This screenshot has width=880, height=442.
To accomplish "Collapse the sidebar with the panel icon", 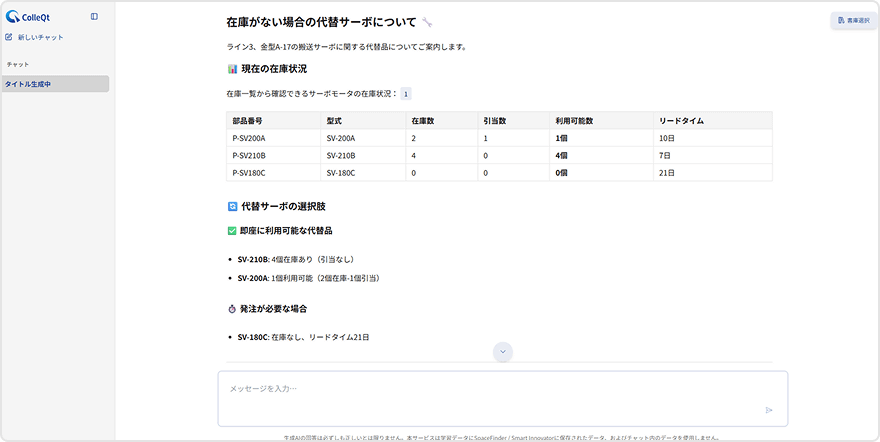I will (94, 16).
